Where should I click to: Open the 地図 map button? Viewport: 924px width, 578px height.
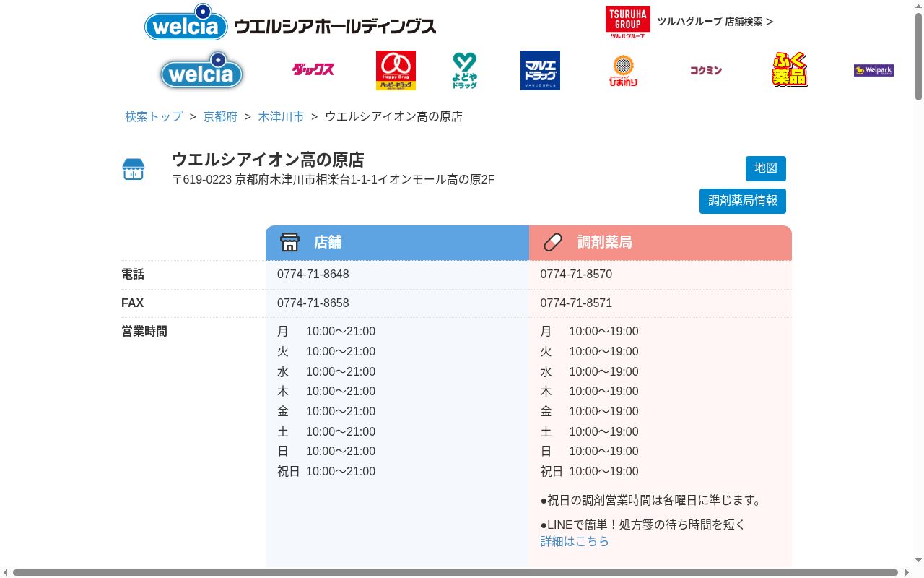tap(766, 168)
